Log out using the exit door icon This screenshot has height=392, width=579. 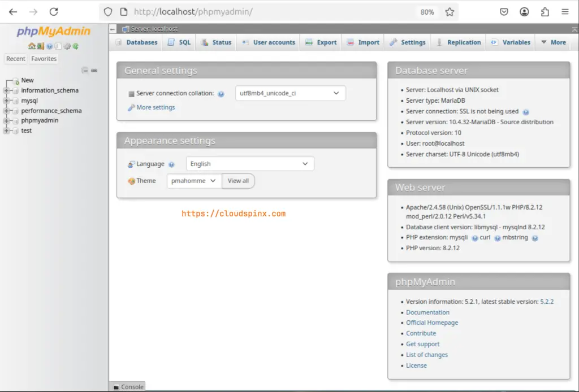pyautogui.click(x=41, y=46)
